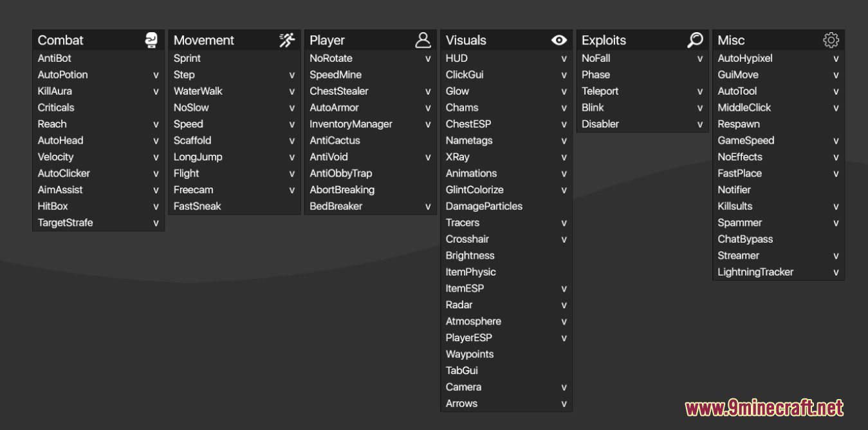This screenshot has width=868, height=430.
Task: Click the Combat boxing-glove icon
Action: tap(151, 40)
